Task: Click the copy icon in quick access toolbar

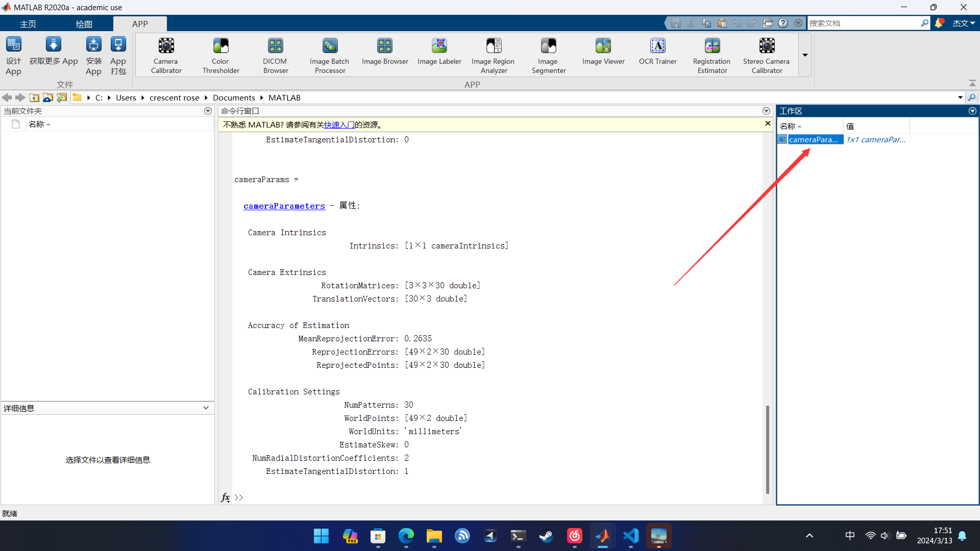Action: click(x=706, y=23)
